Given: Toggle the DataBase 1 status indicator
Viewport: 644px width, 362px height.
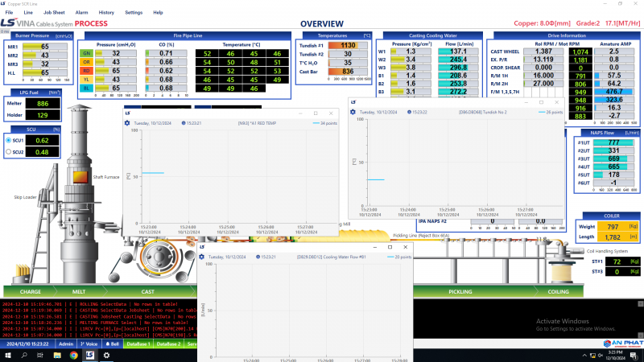Looking at the screenshot, I should coord(138,343).
